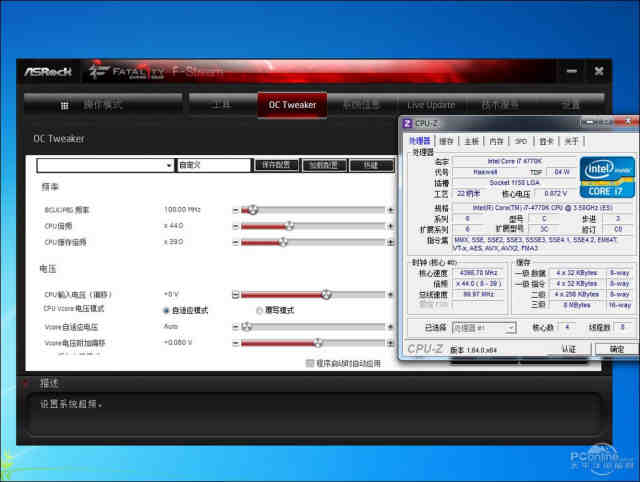
Task: Click the CPU ratio slider handle
Action: click(x=289, y=226)
